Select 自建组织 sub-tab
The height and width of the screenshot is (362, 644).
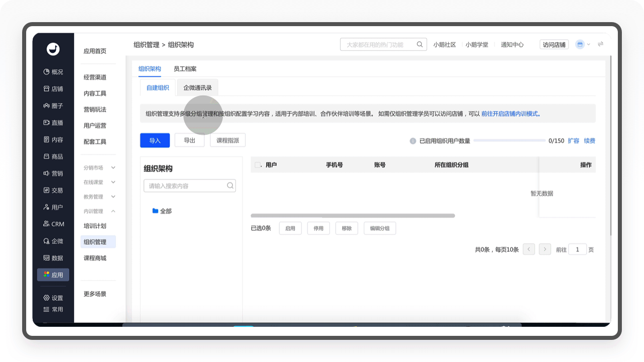(x=157, y=87)
